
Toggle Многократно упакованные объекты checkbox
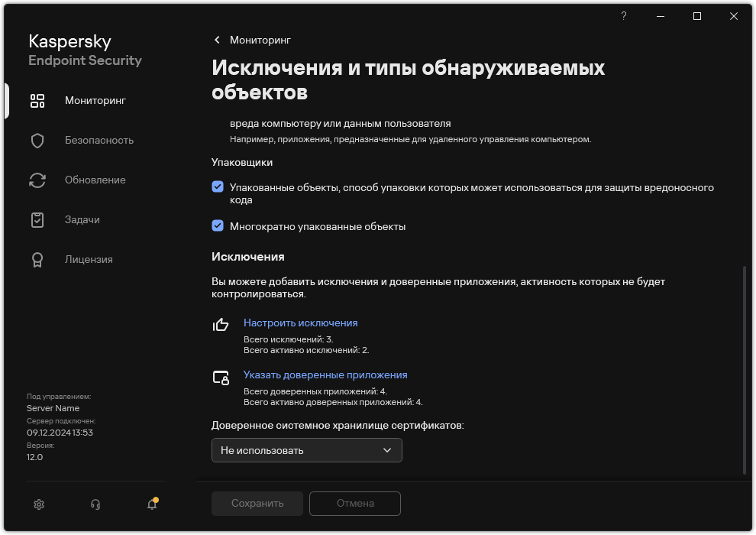(218, 225)
